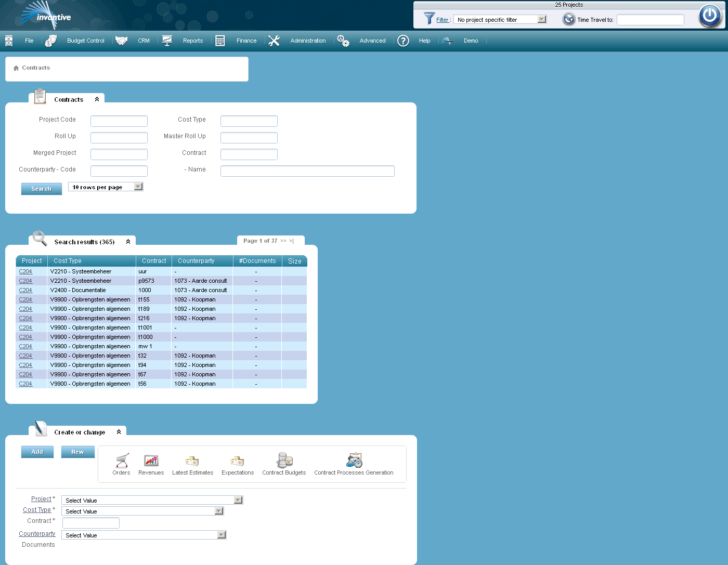The height and width of the screenshot is (565, 728).
Task: Open the project filter dropdown
Action: tap(542, 20)
